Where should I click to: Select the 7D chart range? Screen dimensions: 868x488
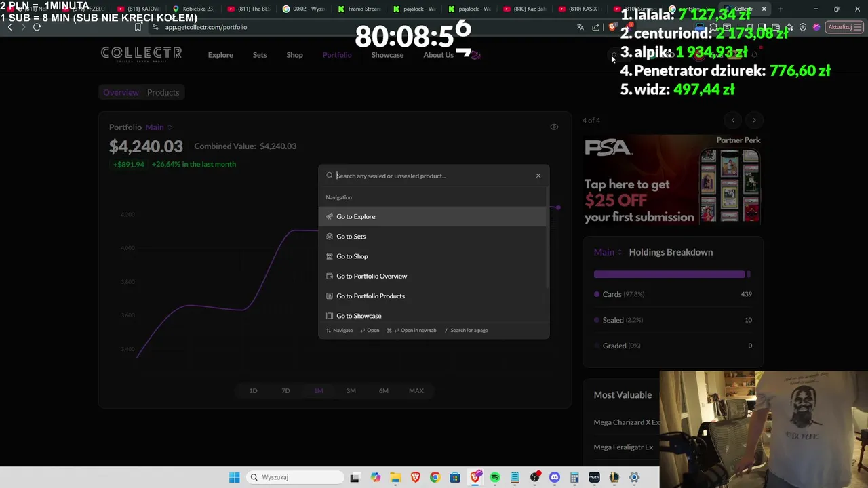point(285,390)
